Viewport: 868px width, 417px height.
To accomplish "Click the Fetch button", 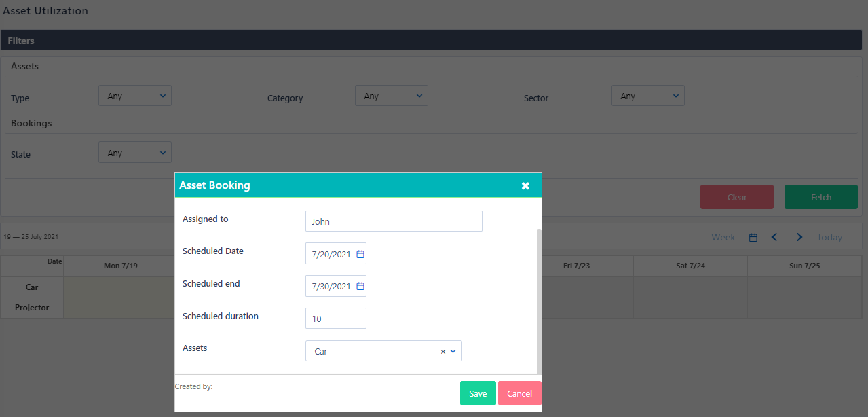I will click(x=820, y=197).
